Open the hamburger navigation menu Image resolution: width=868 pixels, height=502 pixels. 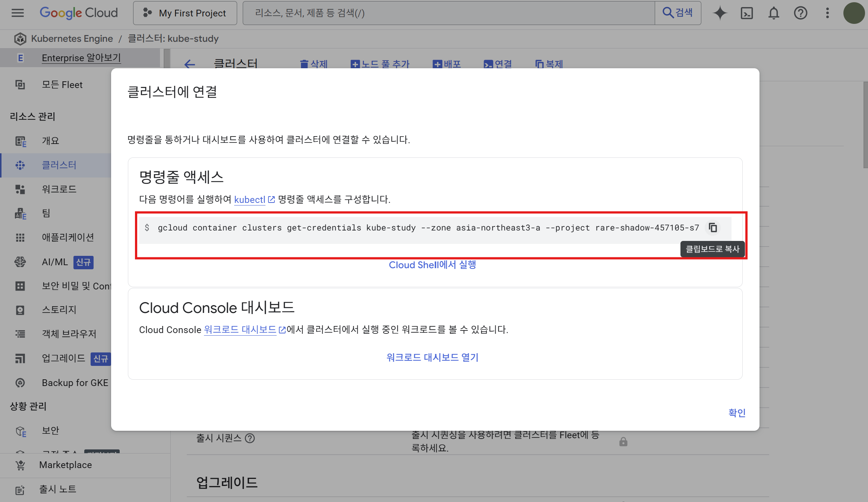tap(18, 13)
